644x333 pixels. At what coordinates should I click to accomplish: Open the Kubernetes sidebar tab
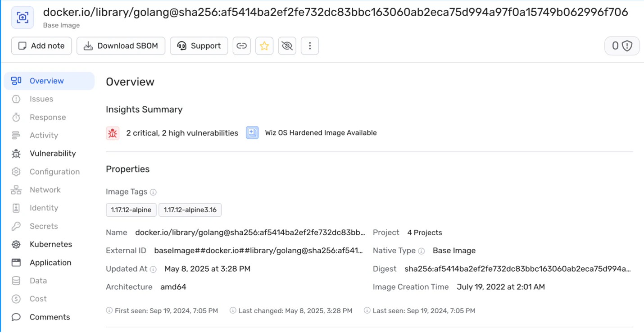[x=49, y=244]
